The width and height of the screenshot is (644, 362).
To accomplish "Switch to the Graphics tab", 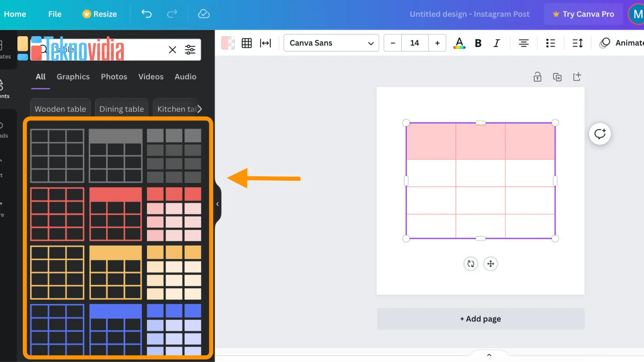I will click(73, 77).
